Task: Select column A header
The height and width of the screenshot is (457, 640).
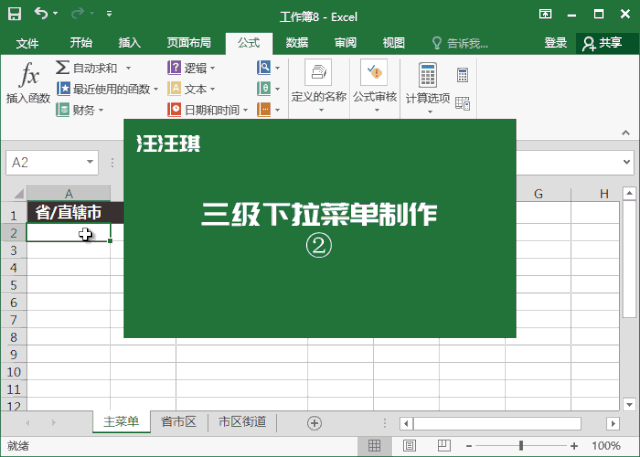Action: (x=69, y=193)
